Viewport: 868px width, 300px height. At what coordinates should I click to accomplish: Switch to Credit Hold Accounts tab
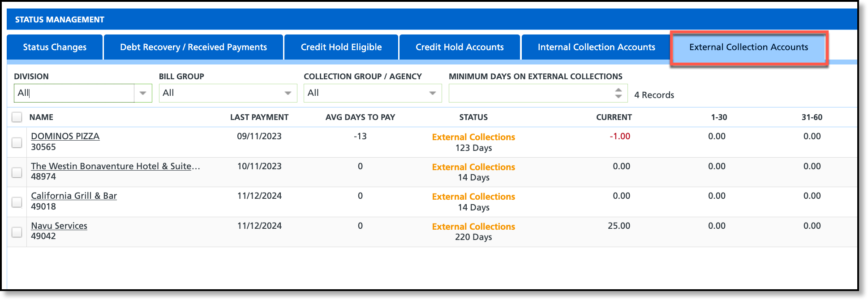pyautogui.click(x=460, y=47)
